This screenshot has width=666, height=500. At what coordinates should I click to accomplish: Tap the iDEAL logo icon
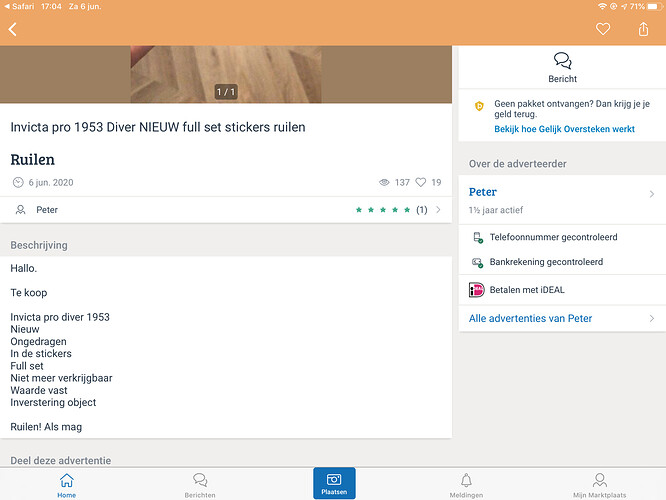tap(477, 290)
